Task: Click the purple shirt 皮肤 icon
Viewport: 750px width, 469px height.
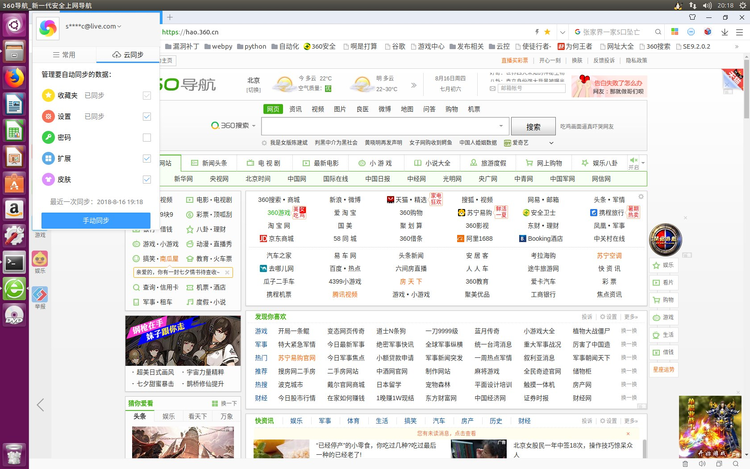Action: (48, 179)
